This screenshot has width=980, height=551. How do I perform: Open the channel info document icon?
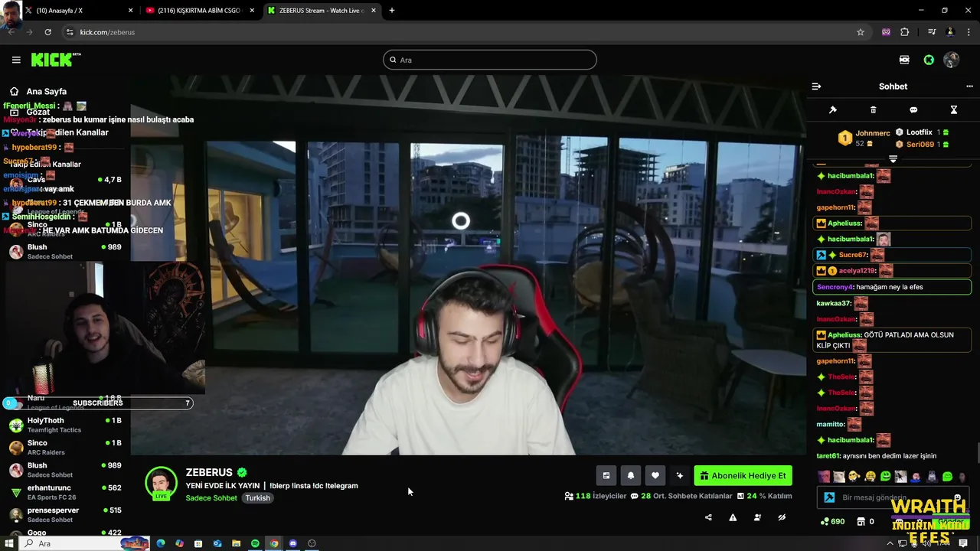coord(606,475)
